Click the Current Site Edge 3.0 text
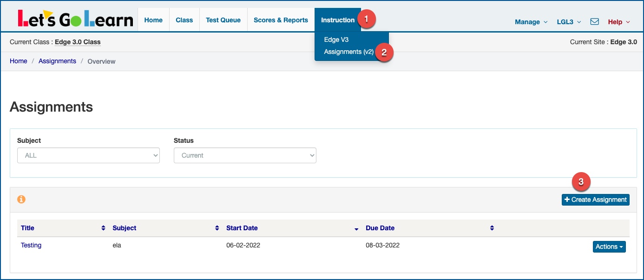Viewport: 644px width, 280px height. click(604, 42)
